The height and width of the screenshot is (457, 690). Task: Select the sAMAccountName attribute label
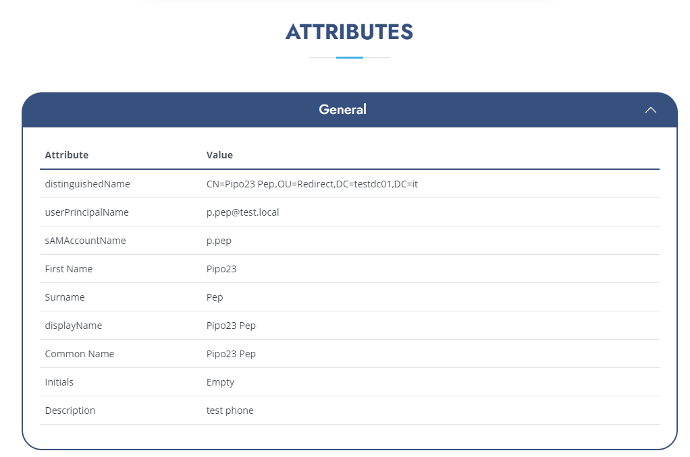[85, 241]
